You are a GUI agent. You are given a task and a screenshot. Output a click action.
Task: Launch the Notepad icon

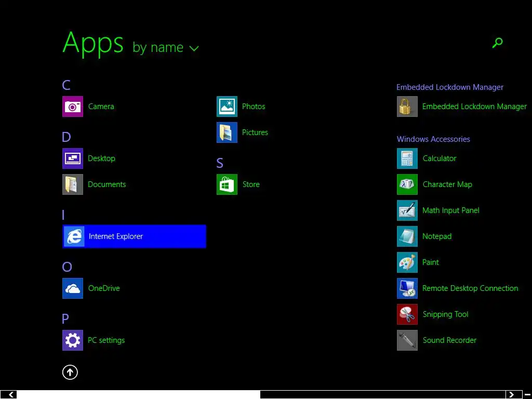point(407,236)
